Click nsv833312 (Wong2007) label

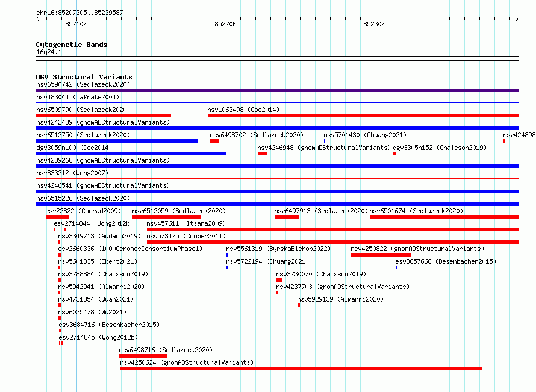tap(72, 173)
